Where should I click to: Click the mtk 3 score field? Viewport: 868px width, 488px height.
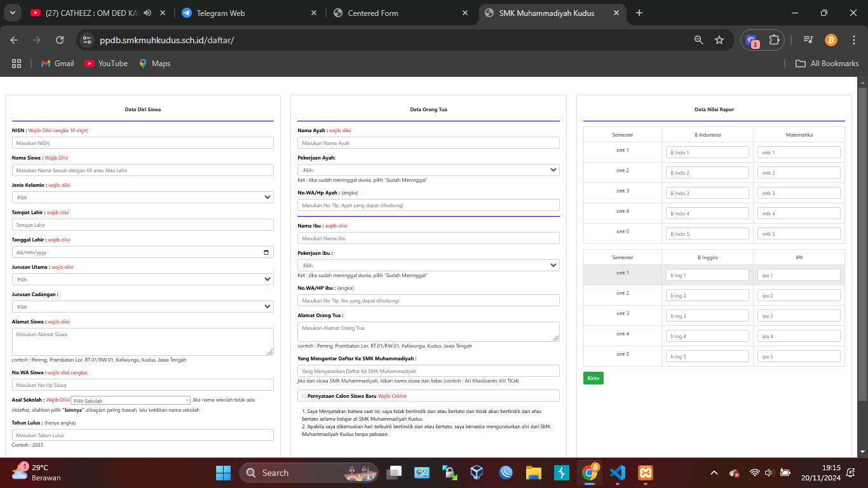pyautogui.click(x=799, y=193)
